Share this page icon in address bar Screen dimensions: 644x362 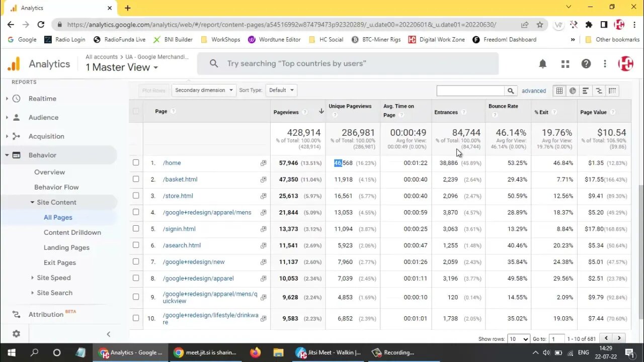click(525, 24)
